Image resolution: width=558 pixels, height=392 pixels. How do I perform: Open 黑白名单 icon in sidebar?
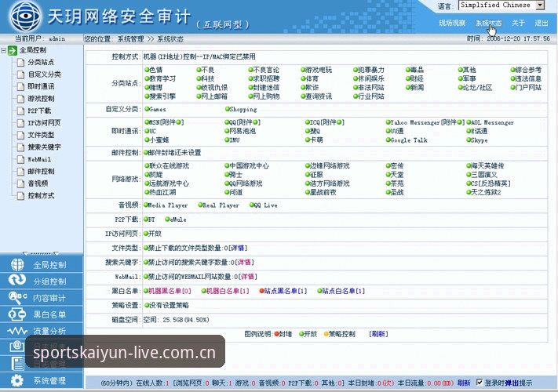coord(17,314)
